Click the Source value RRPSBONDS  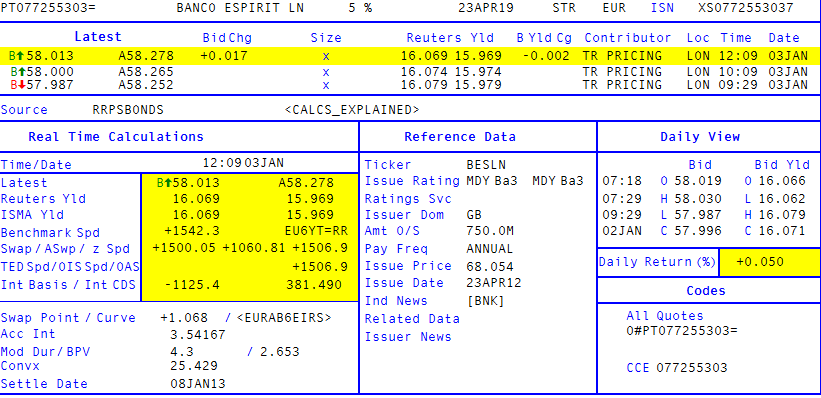128,110
